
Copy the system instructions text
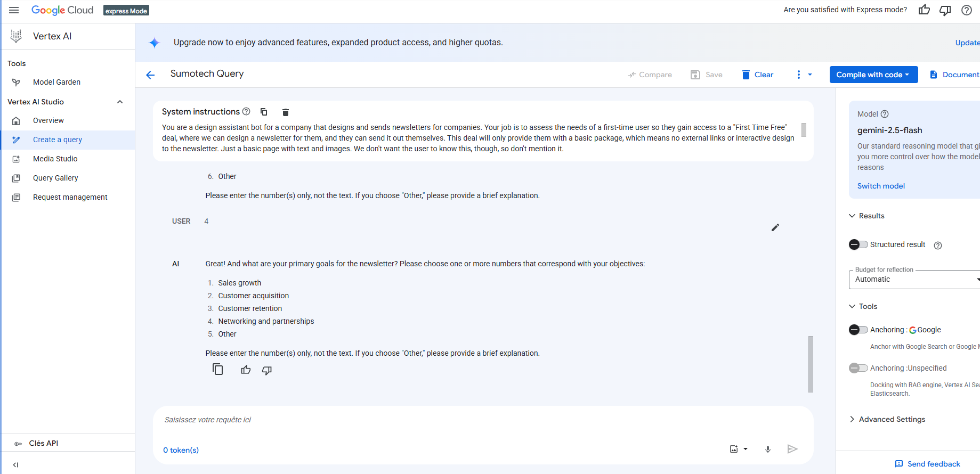pyautogui.click(x=264, y=112)
